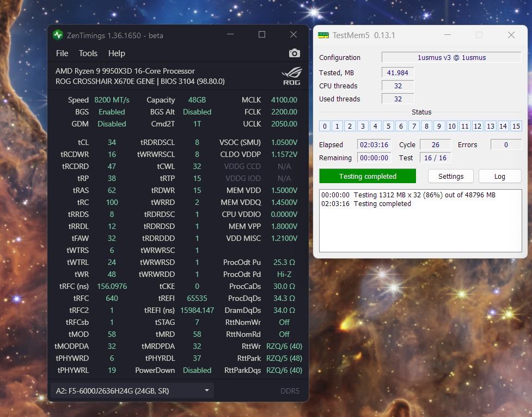Click the 48GB capacity value
The width and height of the screenshot is (532, 417).
point(197,100)
